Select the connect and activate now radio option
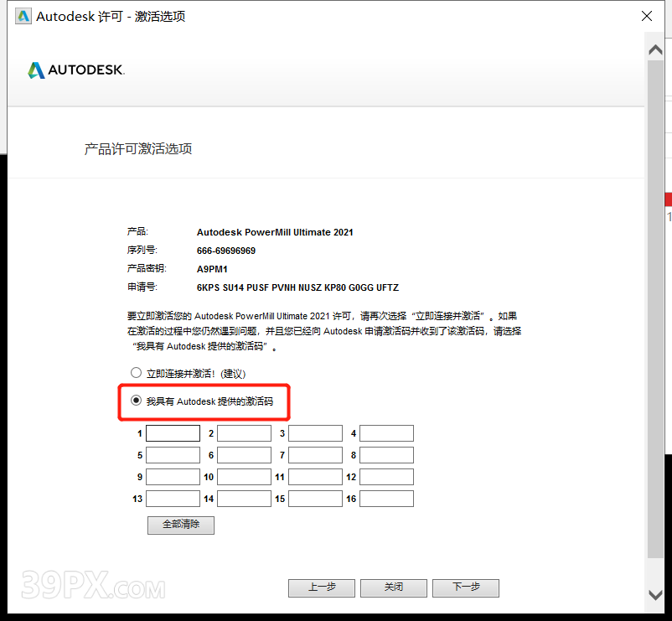The height and width of the screenshot is (621, 672). [x=137, y=373]
